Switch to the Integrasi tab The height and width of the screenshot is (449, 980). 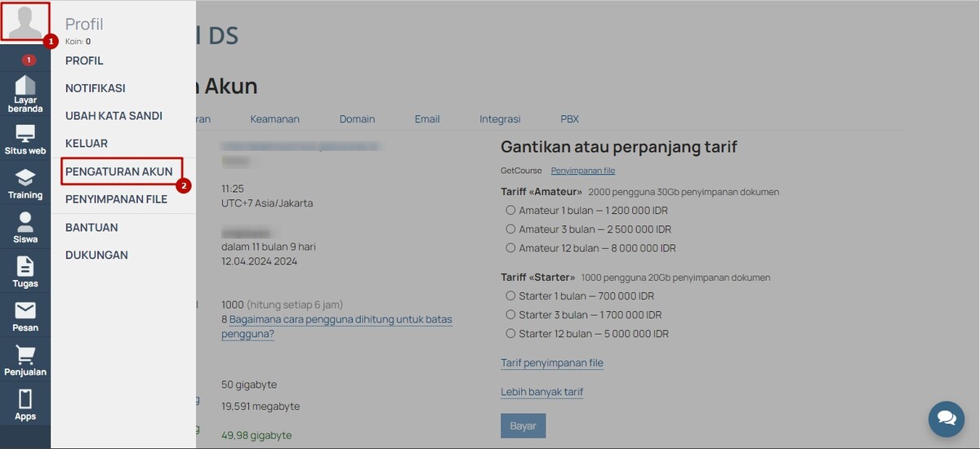[x=500, y=119]
